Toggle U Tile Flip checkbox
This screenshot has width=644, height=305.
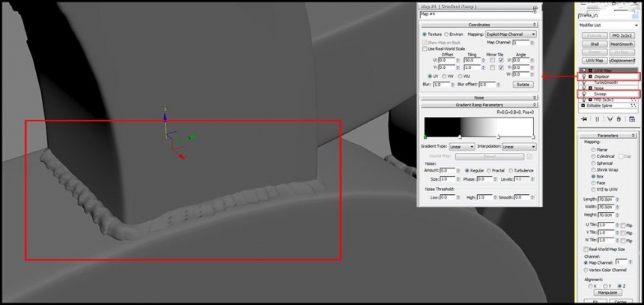(623, 226)
